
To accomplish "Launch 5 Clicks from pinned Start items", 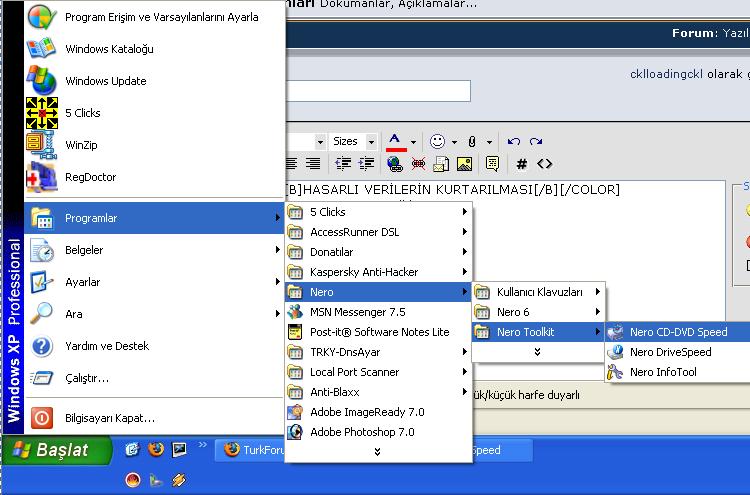I will (x=42, y=113).
